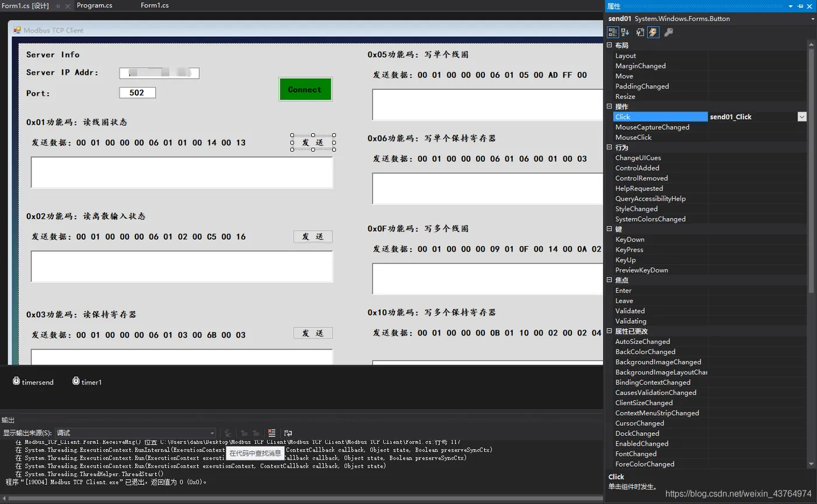The height and width of the screenshot is (504, 817).
Task: Select the timer1 component in tray
Action: click(87, 382)
